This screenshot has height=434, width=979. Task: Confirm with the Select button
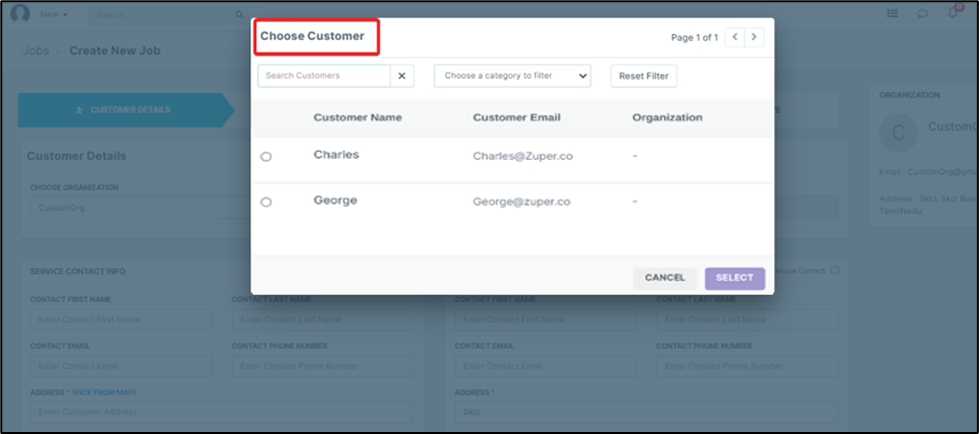[734, 278]
